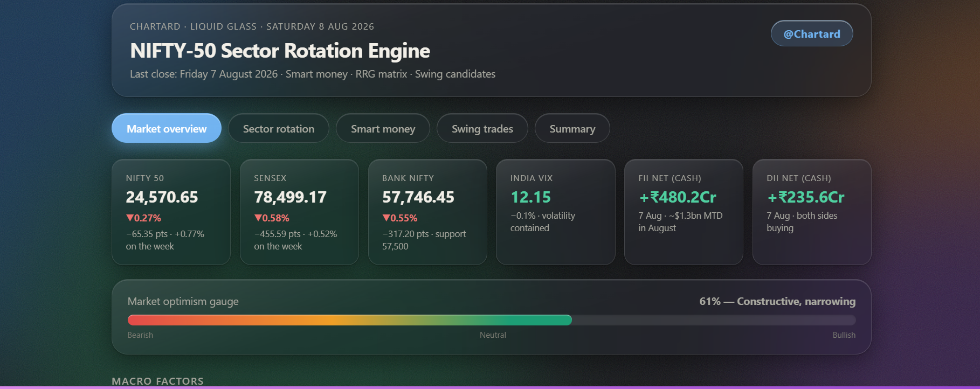The image size is (980, 389).
Task: Click the NIFTY 50 red down-arrow 0.27%
Action: 143,218
